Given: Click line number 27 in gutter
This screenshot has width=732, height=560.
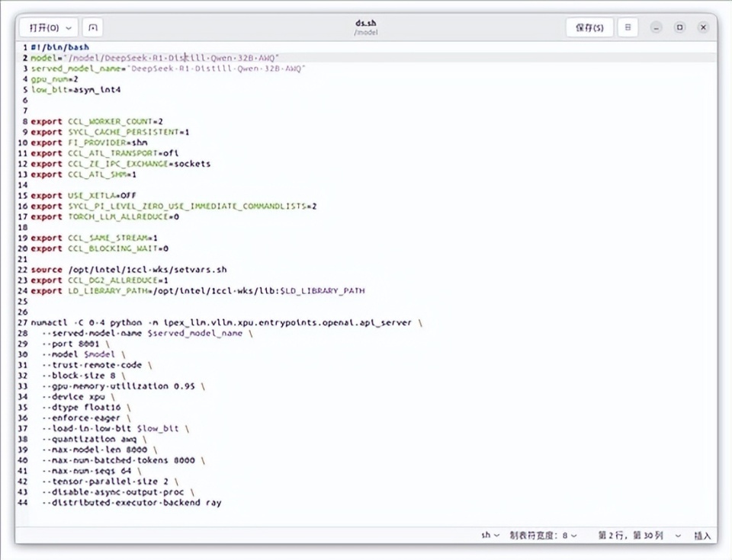Looking at the screenshot, I should [23, 323].
